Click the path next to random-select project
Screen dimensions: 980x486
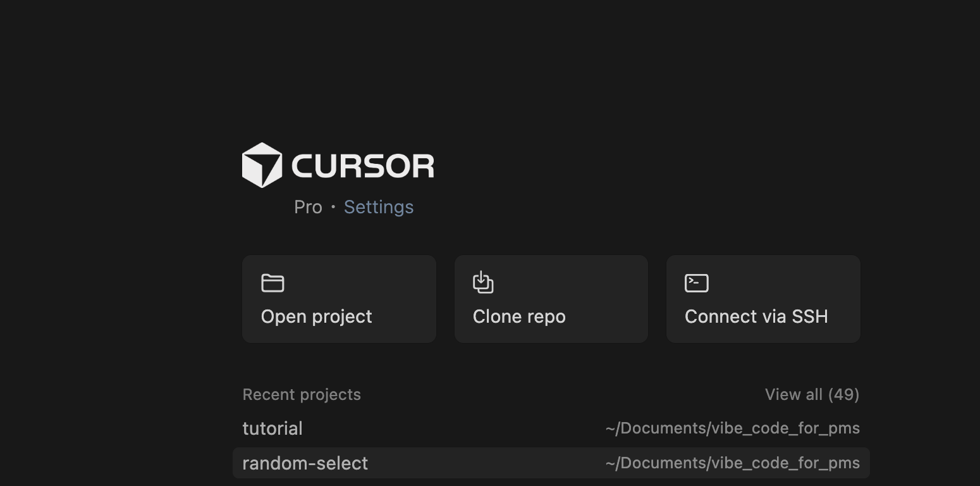tap(732, 463)
